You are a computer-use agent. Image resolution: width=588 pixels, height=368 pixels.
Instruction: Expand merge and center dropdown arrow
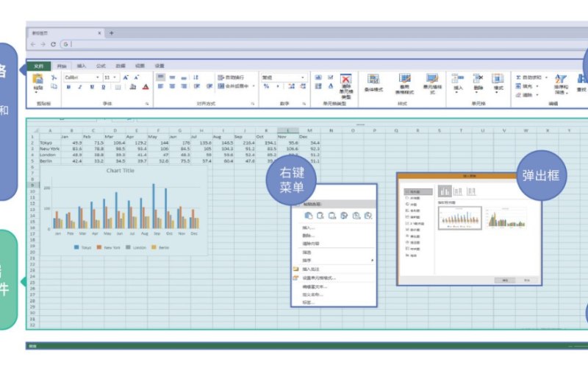tap(254, 86)
